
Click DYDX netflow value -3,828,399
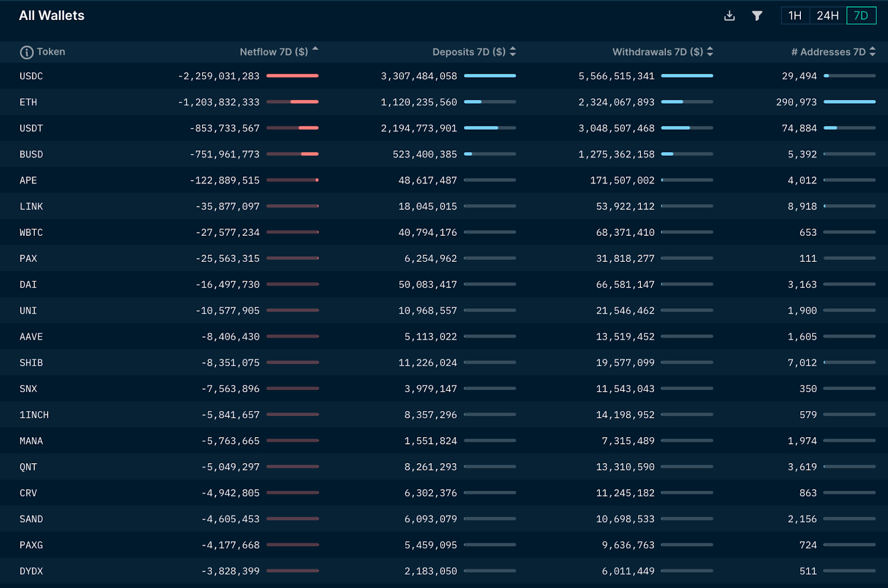(231, 571)
